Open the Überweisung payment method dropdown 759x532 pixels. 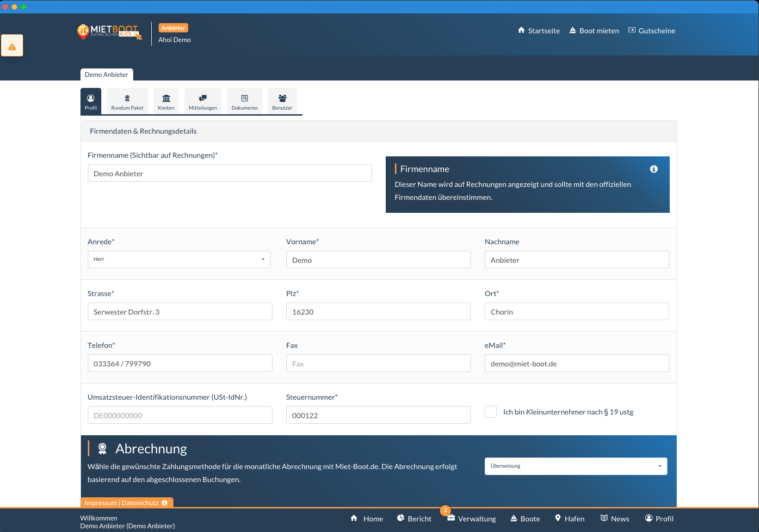pos(575,466)
